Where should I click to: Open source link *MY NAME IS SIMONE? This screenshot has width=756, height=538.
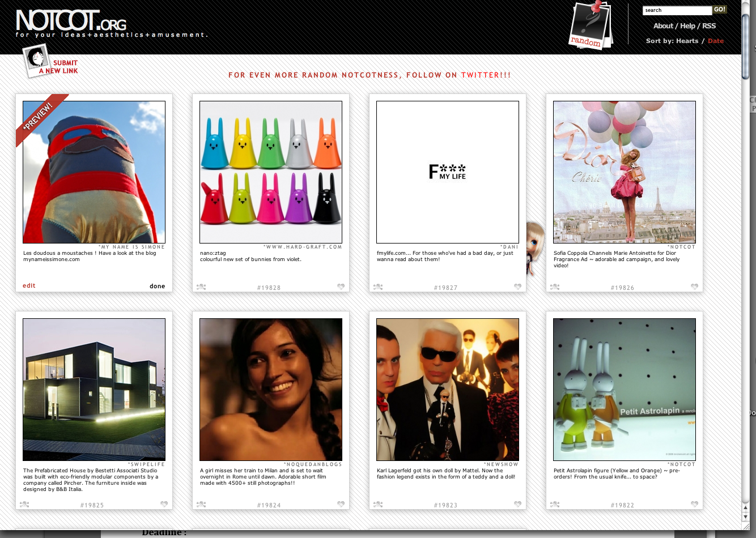[131, 247]
